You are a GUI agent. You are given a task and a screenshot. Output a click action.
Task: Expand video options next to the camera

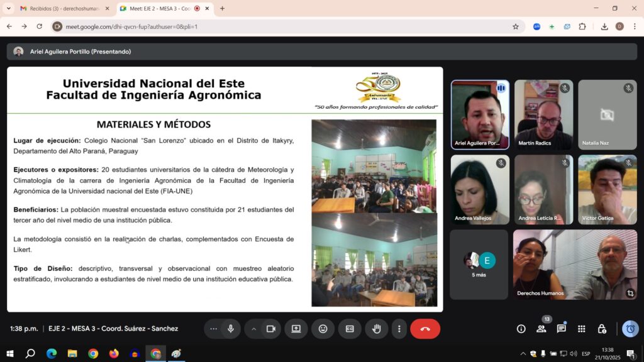254,328
